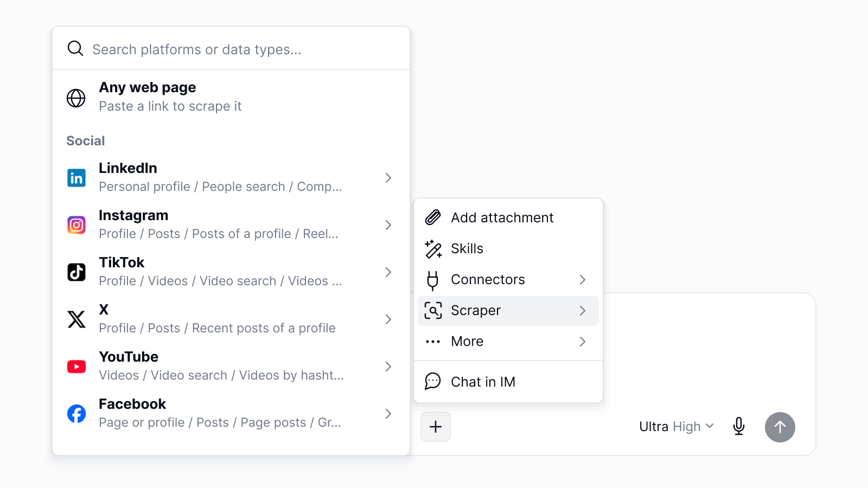Open the More submenu arrow
Image resolution: width=868 pixels, height=488 pixels.
(x=583, y=342)
